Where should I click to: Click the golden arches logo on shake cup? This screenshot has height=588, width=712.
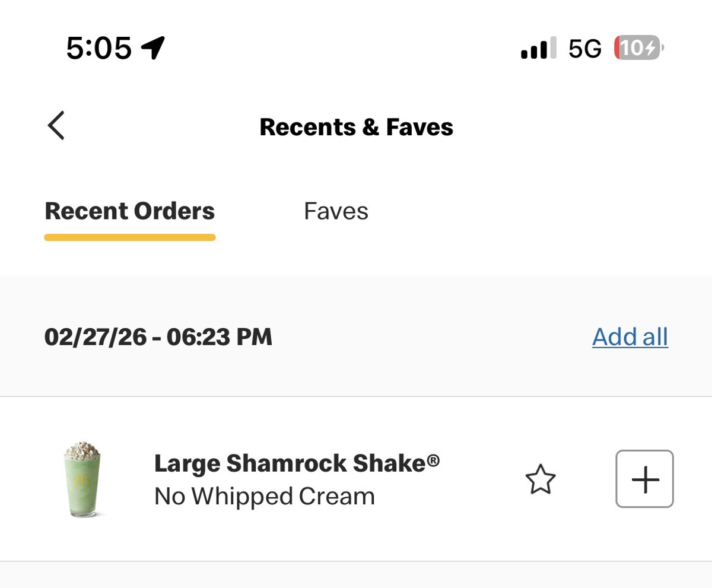[82, 481]
